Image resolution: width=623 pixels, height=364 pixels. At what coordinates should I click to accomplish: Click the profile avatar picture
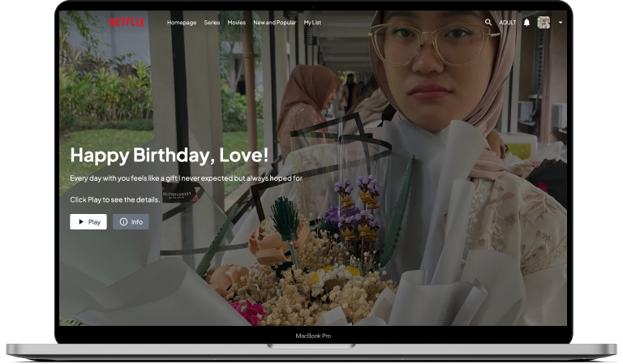(x=544, y=23)
